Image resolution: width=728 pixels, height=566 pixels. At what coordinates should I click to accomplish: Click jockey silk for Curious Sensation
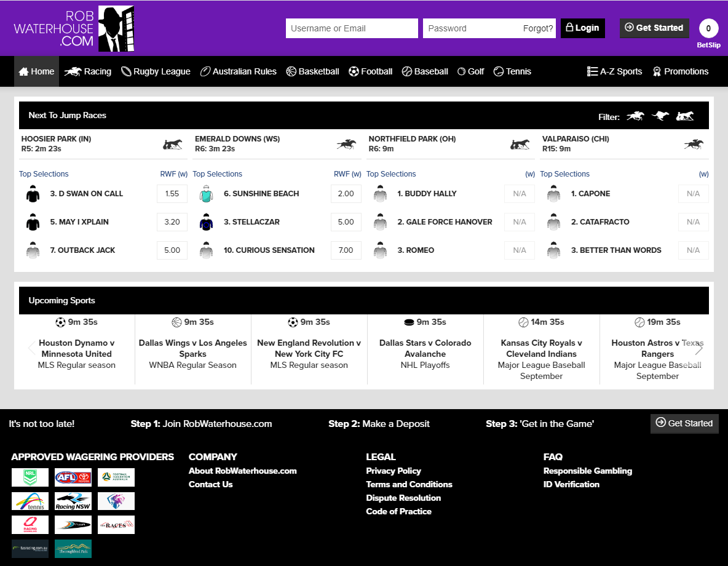point(206,250)
